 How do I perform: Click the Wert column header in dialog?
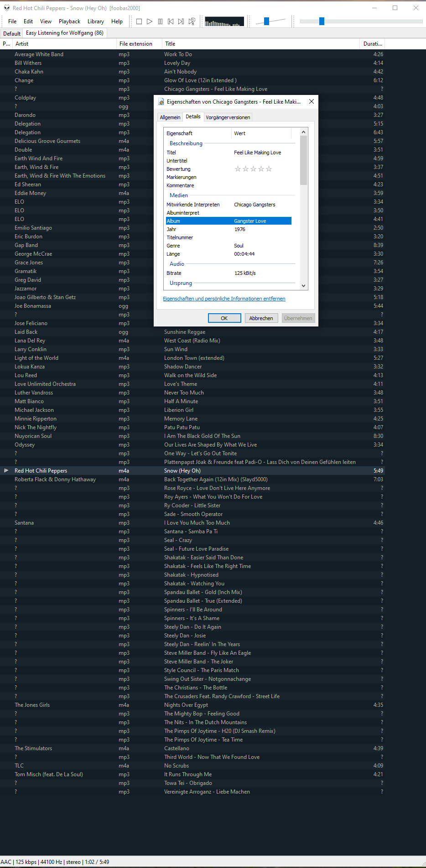click(x=261, y=133)
